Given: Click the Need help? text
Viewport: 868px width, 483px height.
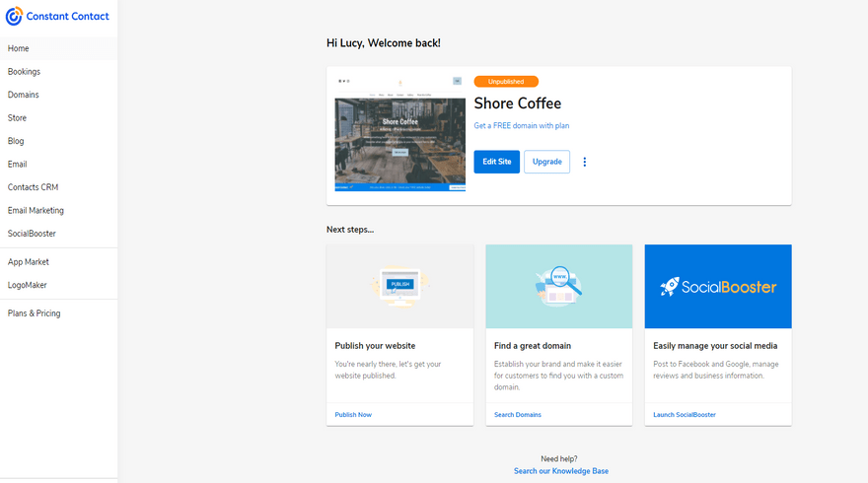Looking at the screenshot, I should (559, 458).
